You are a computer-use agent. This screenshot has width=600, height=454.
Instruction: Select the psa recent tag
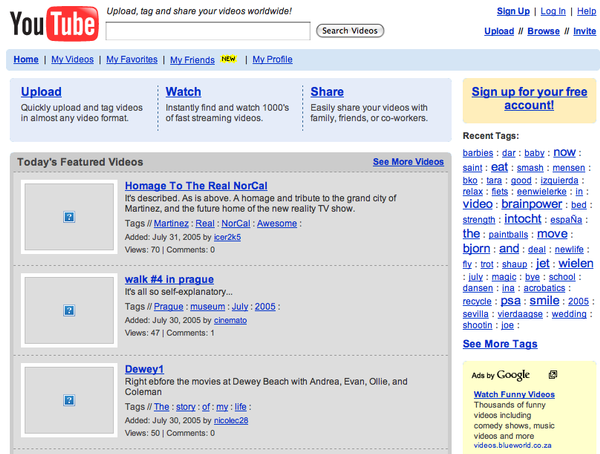point(510,300)
